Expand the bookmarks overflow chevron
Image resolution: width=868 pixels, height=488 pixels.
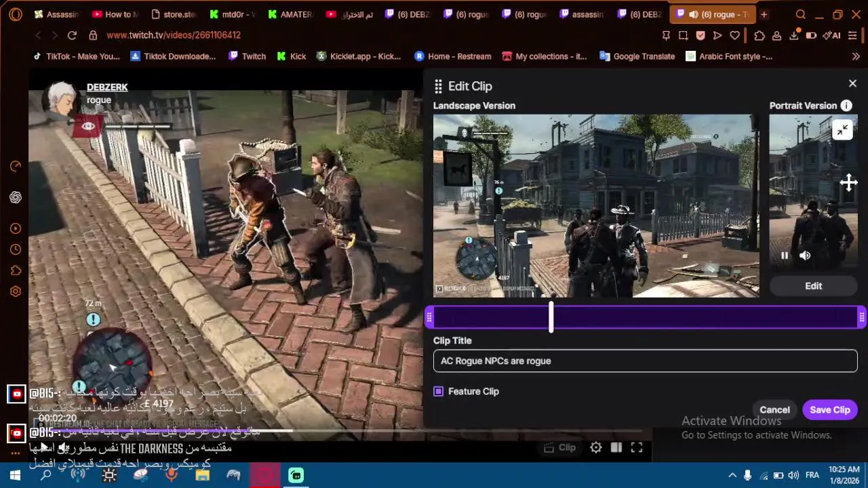tap(855, 56)
